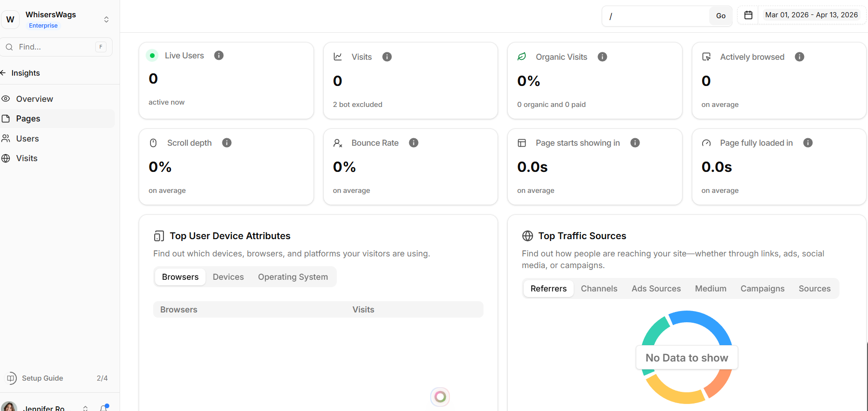Image resolution: width=868 pixels, height=411 pixels.
Task: Click the info icon next to Actively browsed
Action: click(x=799, y=57)
